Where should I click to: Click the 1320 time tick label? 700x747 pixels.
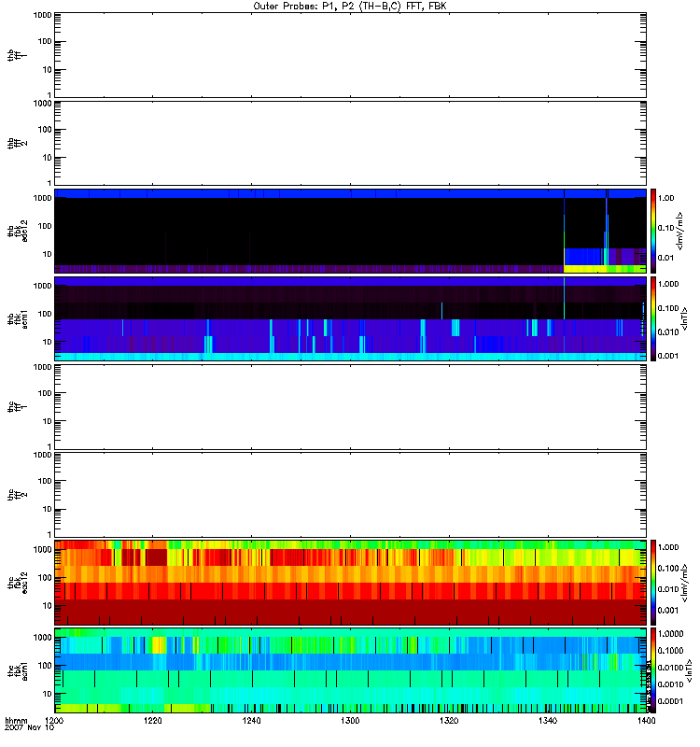(x=448, y=722)
